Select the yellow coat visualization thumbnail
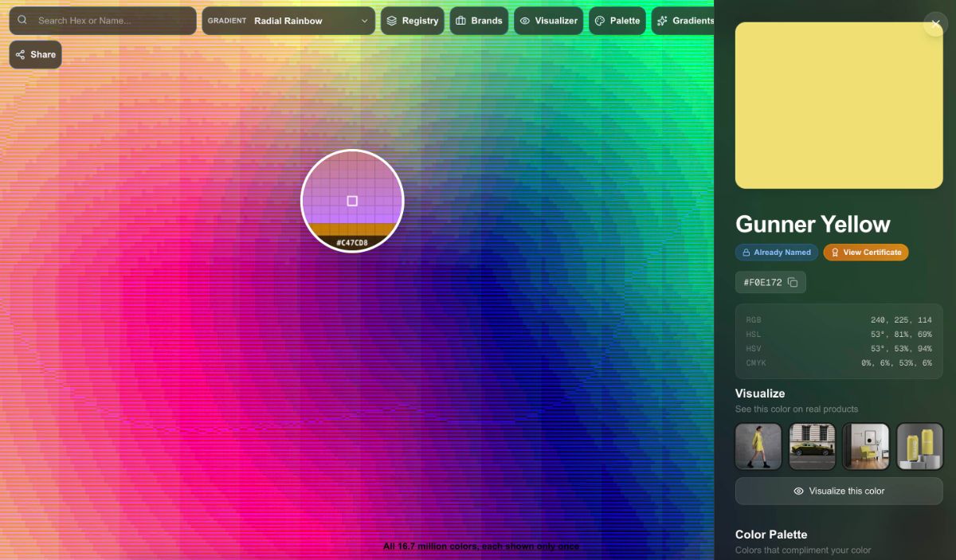Screen dimensions: 956x560 coord(758,447)
